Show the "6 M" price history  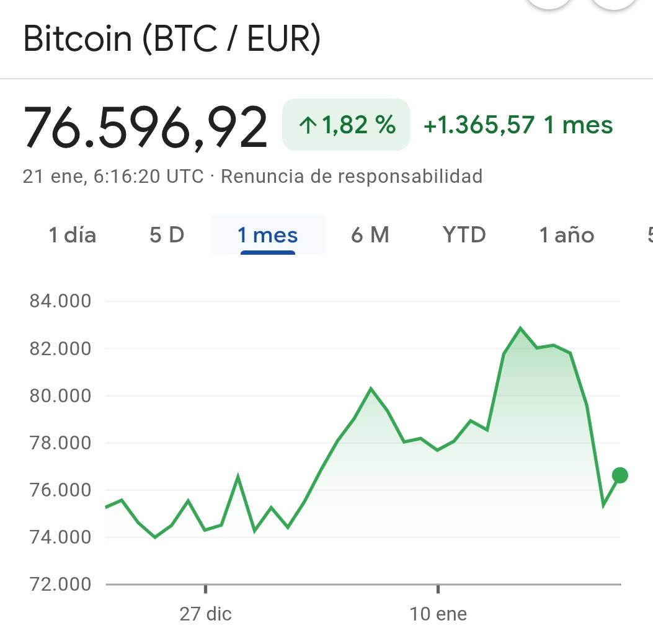pos(370,236)
